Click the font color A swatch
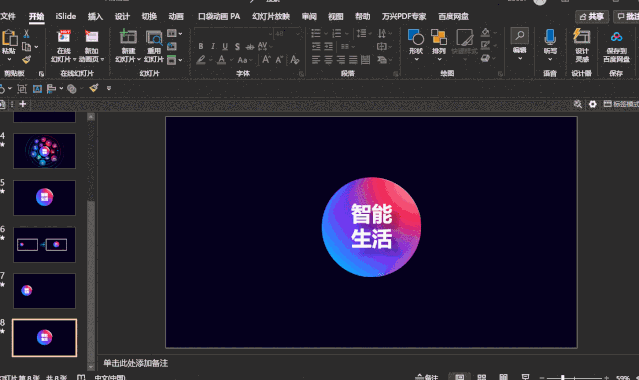Screen dimensions: 639x380 click(x=221, y=60)
